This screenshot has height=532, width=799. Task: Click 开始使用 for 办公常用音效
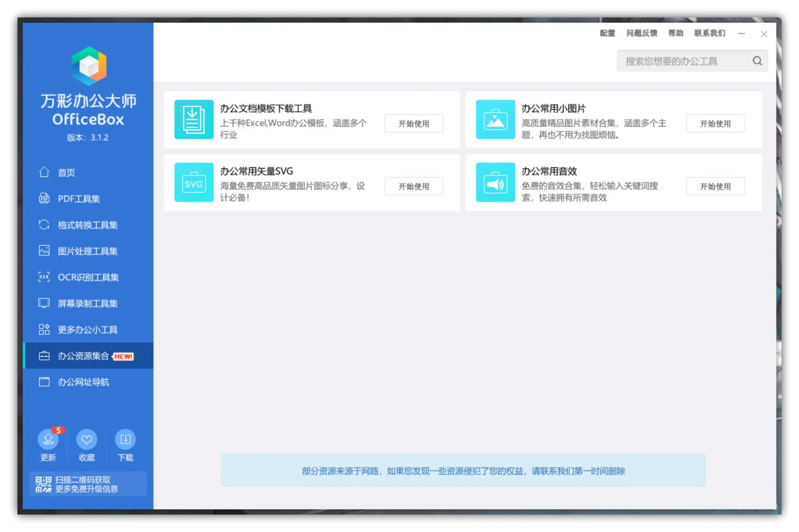coord(715,186)
